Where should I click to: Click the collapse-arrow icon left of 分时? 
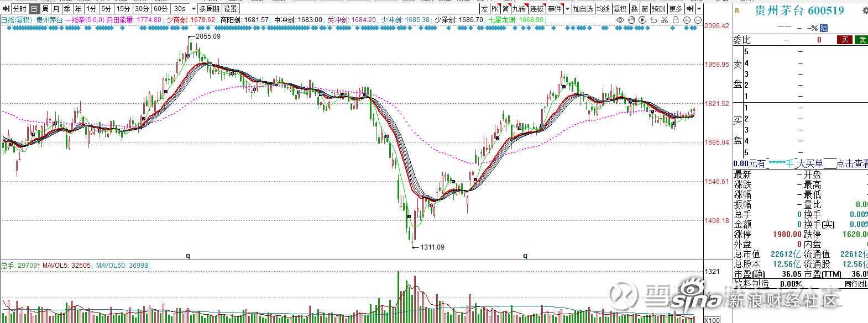(6, 9)
